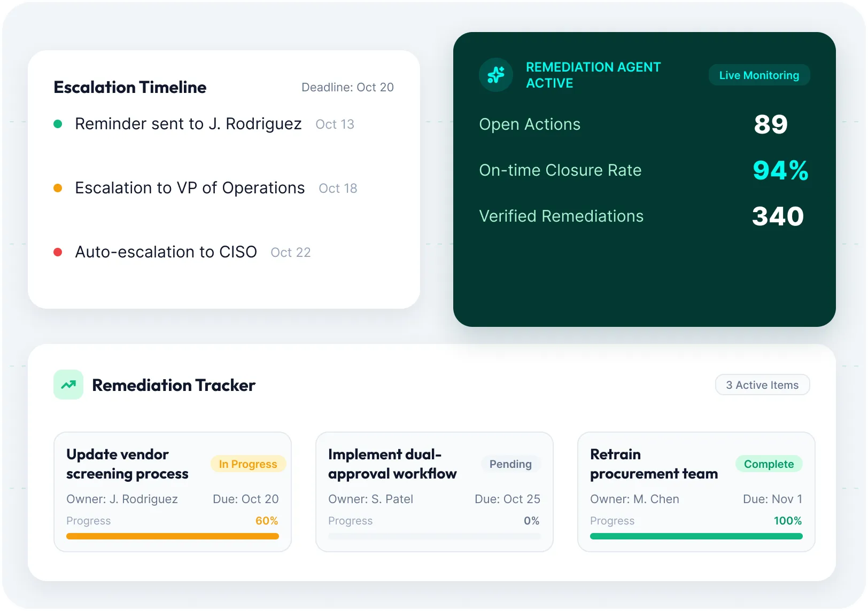Click the Oct 22 date
The image size is (868, 611).
pos(290,253)
